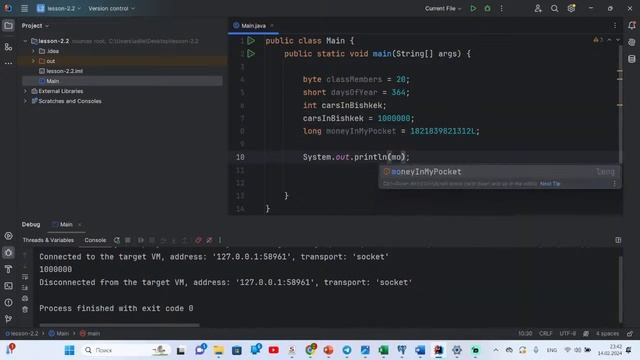Start debugging with the Debug bug icon in the top toolbar
The image size is (640, 360).
click(487, 8)
